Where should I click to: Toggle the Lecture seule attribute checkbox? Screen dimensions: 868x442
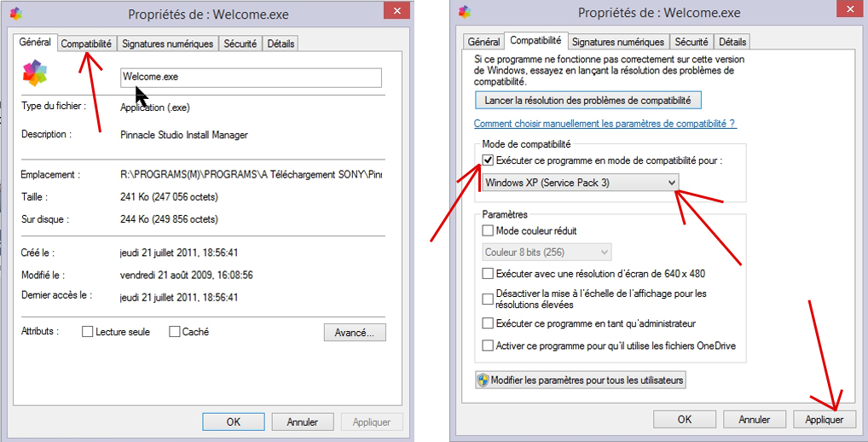(87, 332)
